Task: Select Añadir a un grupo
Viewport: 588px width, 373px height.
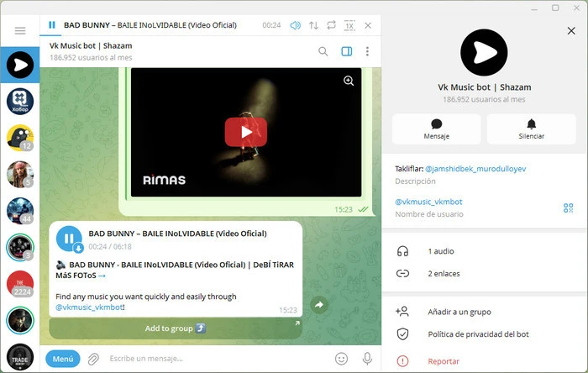Action: point(484,312)
